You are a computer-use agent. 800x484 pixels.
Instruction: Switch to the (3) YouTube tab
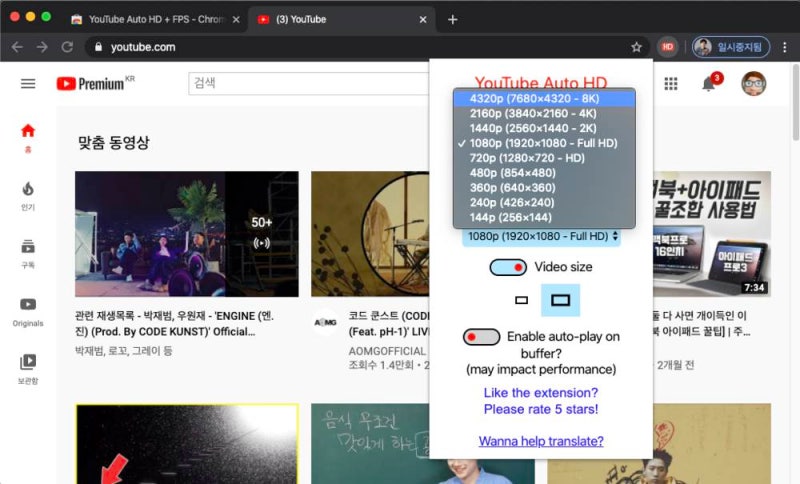(x=342, y=19)
